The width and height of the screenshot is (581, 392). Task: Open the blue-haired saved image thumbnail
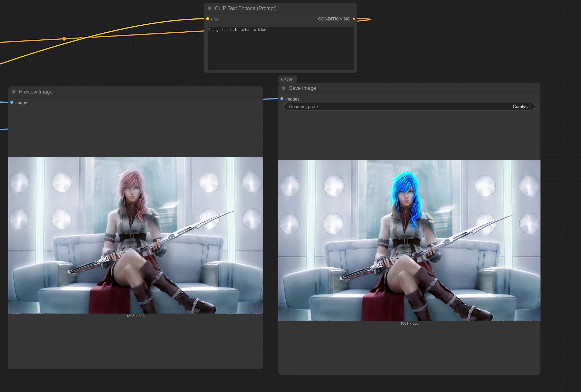point(409,240)
